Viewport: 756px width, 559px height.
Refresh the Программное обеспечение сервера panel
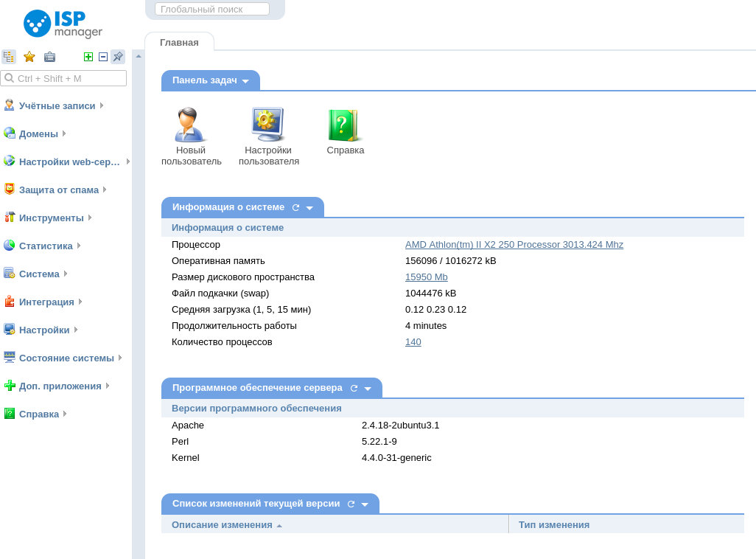[354, 388]
